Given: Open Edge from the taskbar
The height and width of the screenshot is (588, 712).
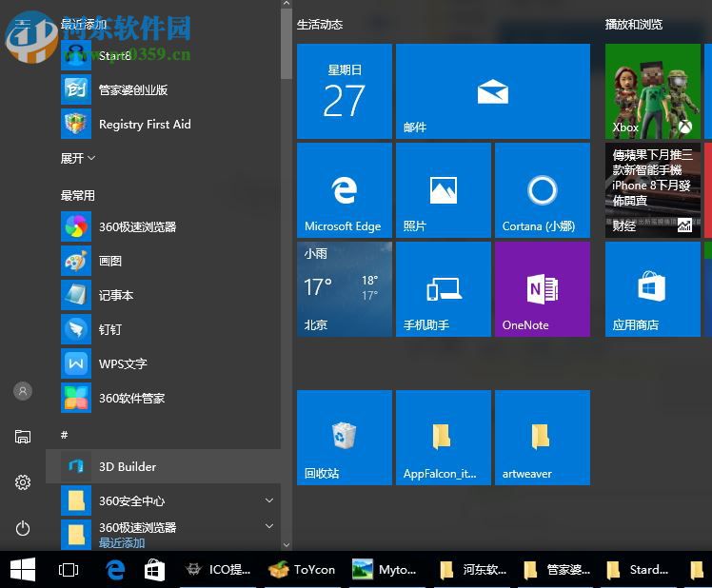Looking at the screenshot, I should [x=115, y=569].
